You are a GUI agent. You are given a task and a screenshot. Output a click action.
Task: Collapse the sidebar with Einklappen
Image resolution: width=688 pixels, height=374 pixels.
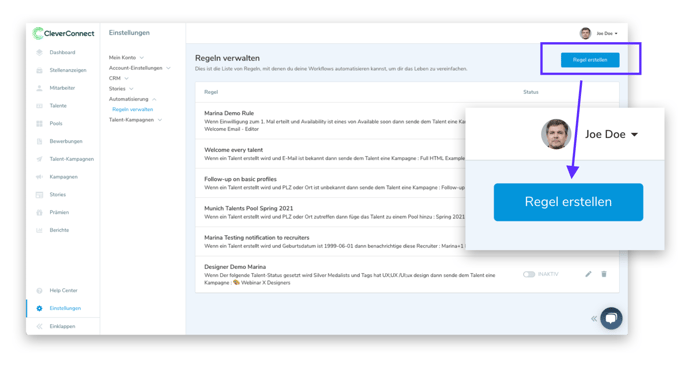click(62, 326)
